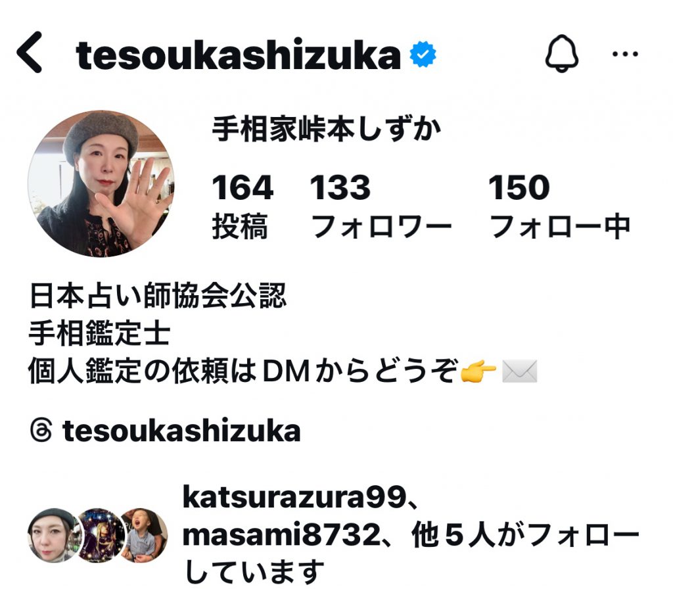View the main profile picture
Screen dimensions: 673x616
point(101,183)
